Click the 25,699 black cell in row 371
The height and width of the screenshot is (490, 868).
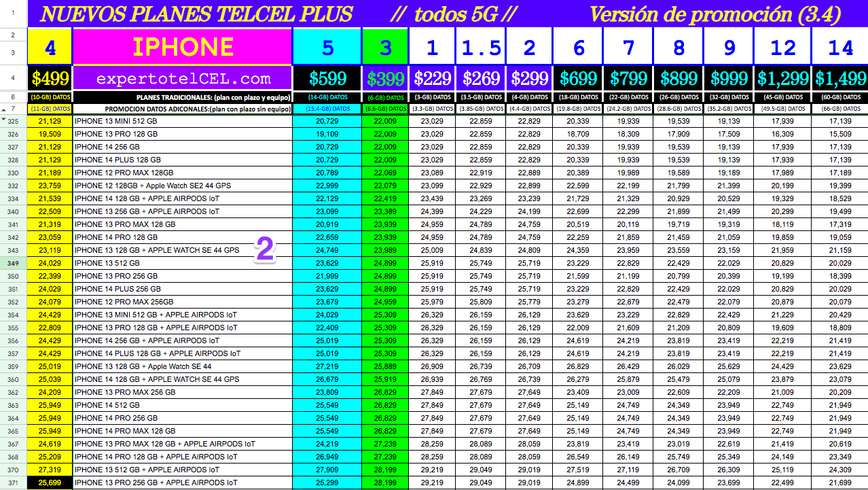click(x=50, y=483)
